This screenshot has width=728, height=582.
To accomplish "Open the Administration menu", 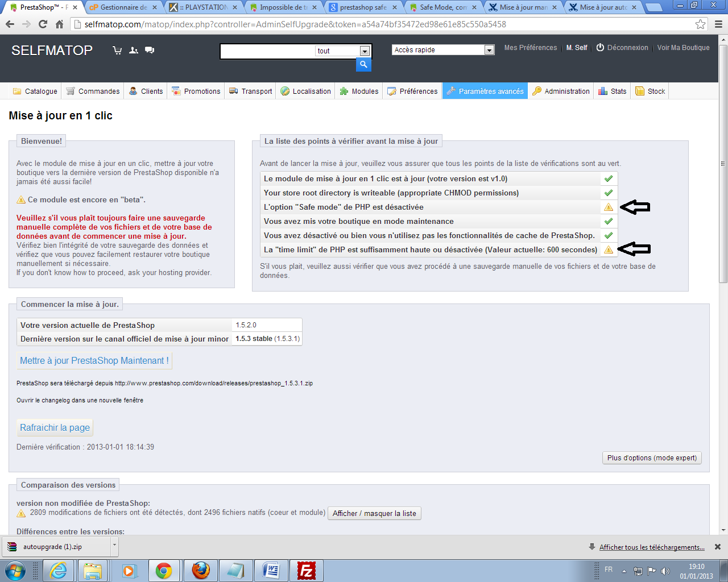I will pos(561,91).
